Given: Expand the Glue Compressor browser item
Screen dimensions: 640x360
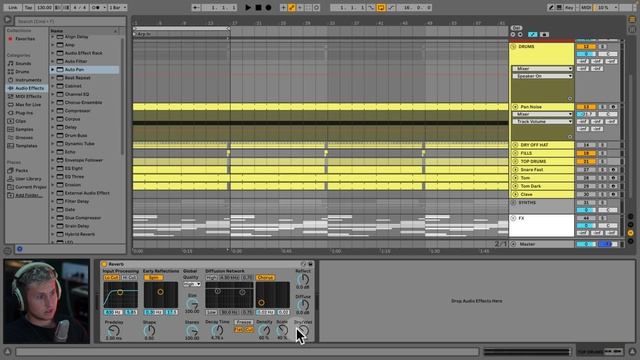Looking at the screenshot, I should (53, 218).
